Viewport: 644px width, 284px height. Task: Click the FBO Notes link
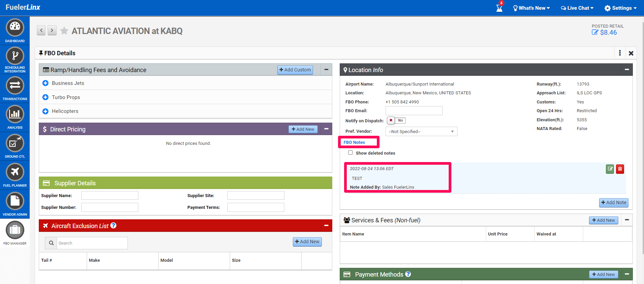[354, 143]
